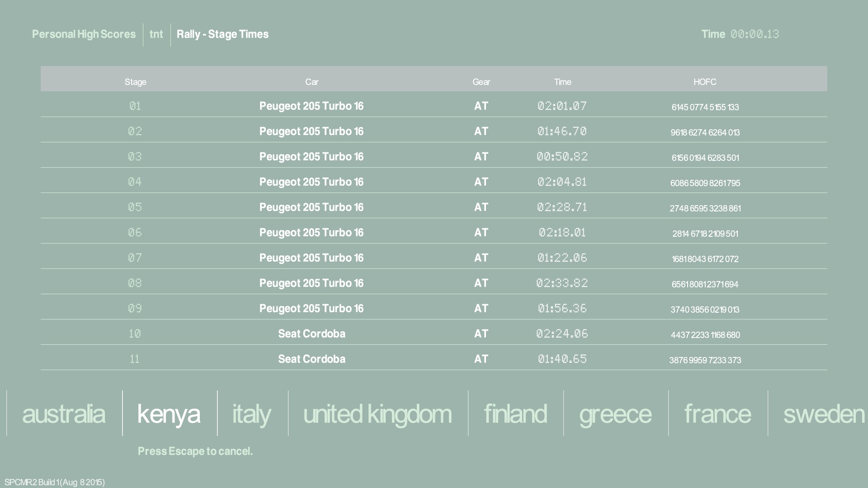The width and height of the screenshot is (868, 488).
Task: Show greece stage times
Action: click(x=615, y=414)
